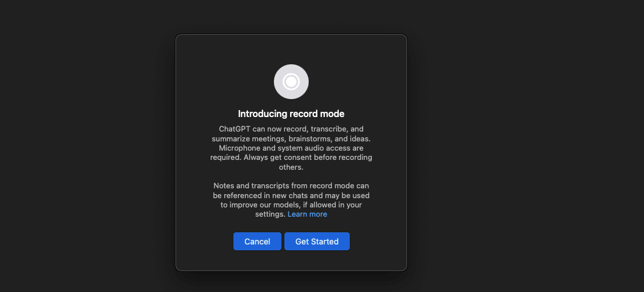Click the "Notes and transcripts from record mode" line

coord(291,185)
